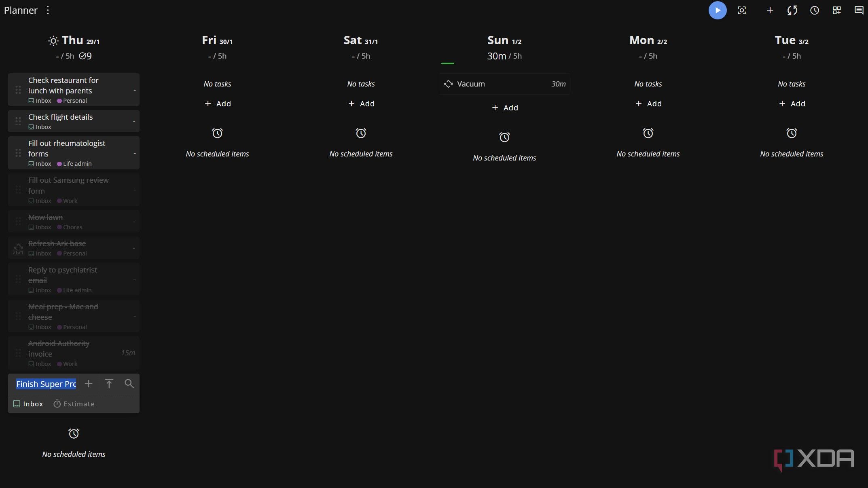Image resolution: width=868 pixels, height=488 pixels.
Task: Click the add-to-top arrow in task input bar
Action: [x=109, y=384]
